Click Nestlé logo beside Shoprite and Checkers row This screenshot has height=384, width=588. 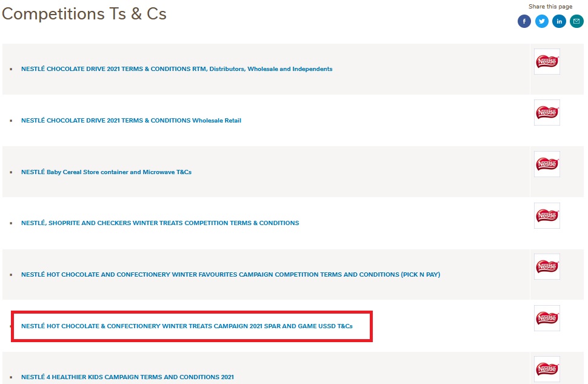click(547, 216)
